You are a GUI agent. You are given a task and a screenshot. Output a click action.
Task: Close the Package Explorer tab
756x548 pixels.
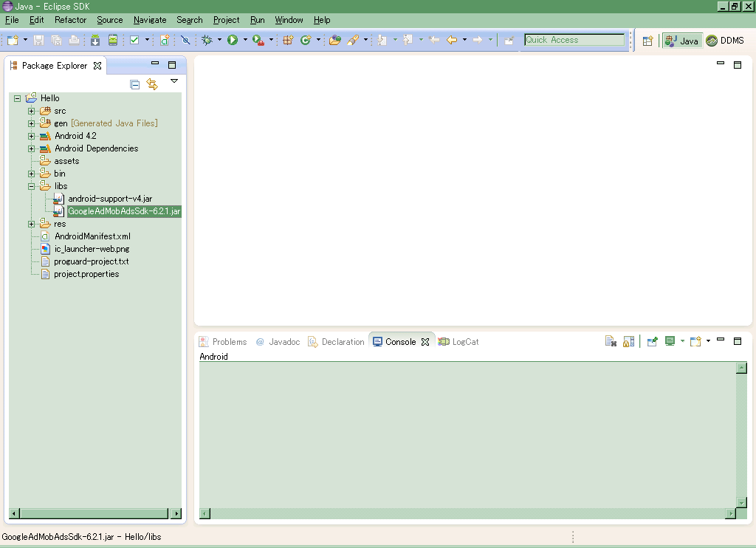[97, 66]
